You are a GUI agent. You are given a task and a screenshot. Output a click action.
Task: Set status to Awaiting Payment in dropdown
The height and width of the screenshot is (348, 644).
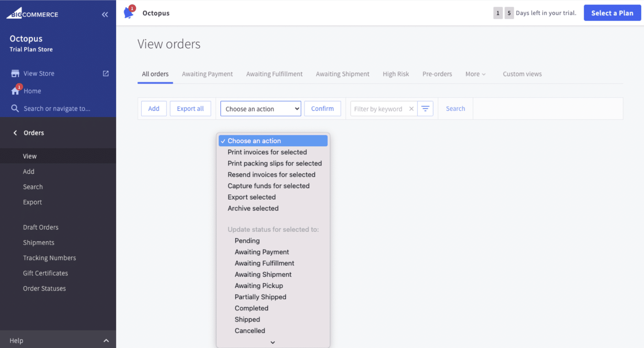tap(273, 252)
